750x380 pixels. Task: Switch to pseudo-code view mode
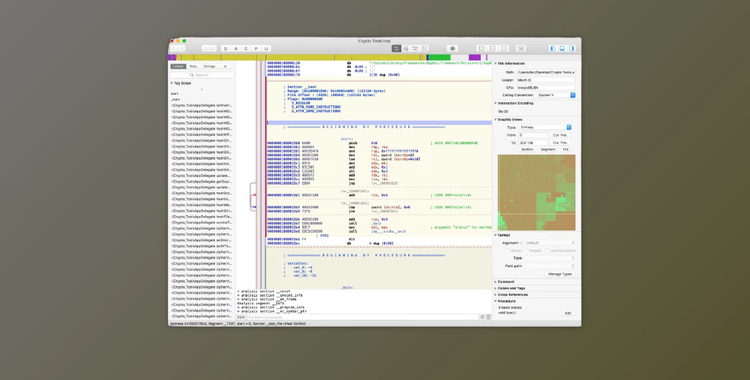tap(415, 48)
